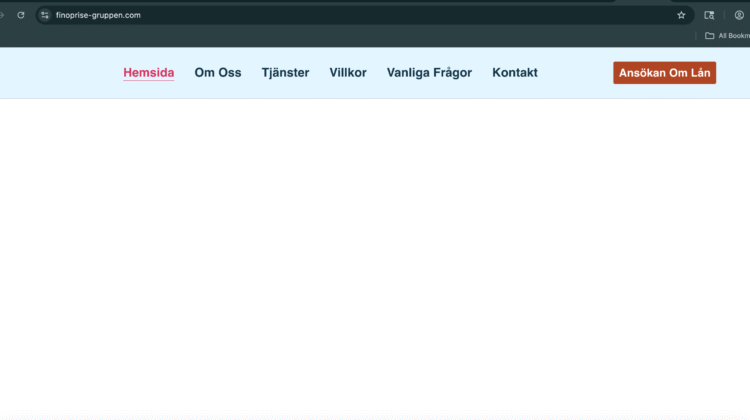The image size is (750, 420).
Task: Open the Om Oss page
Action: point(217,73)
